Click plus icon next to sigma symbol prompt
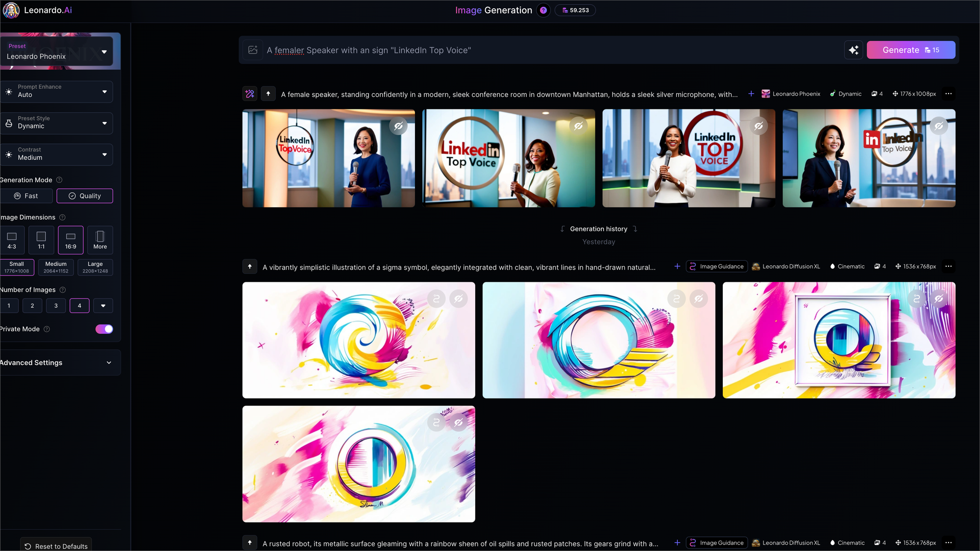 coord(677,267)
